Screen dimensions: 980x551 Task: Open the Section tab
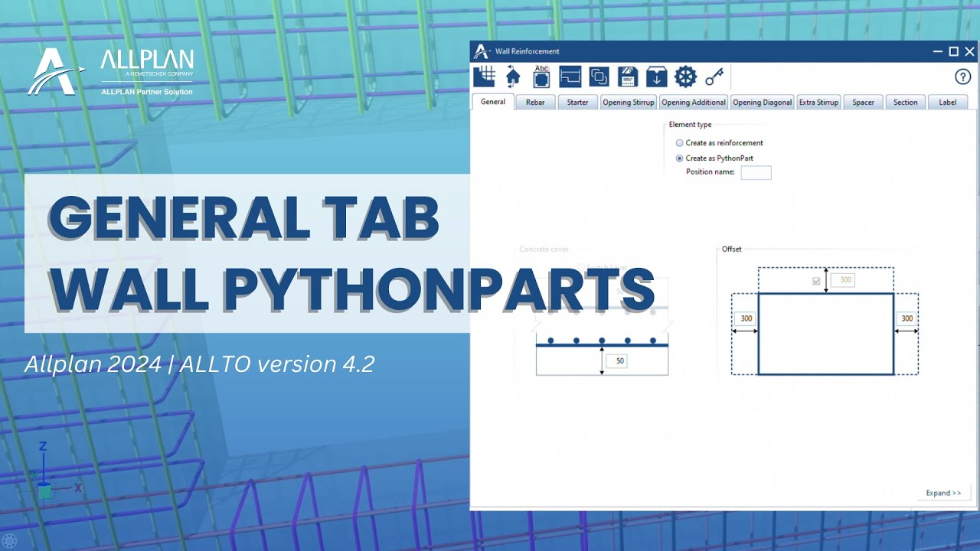click(905, 103)
